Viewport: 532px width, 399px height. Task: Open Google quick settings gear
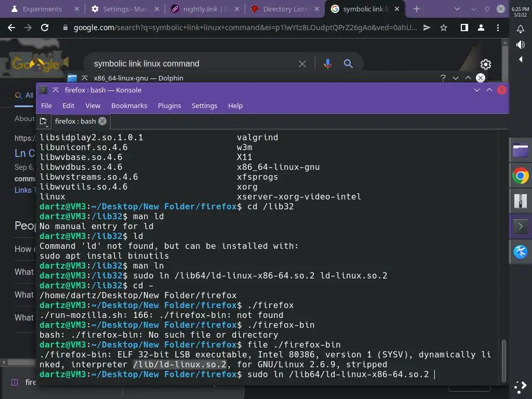486,64
